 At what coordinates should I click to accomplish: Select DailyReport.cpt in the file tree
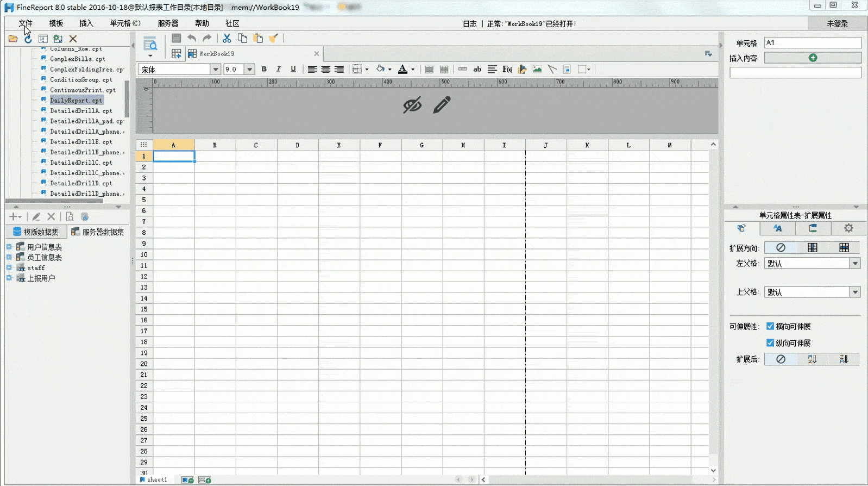(x=76, y=101)
